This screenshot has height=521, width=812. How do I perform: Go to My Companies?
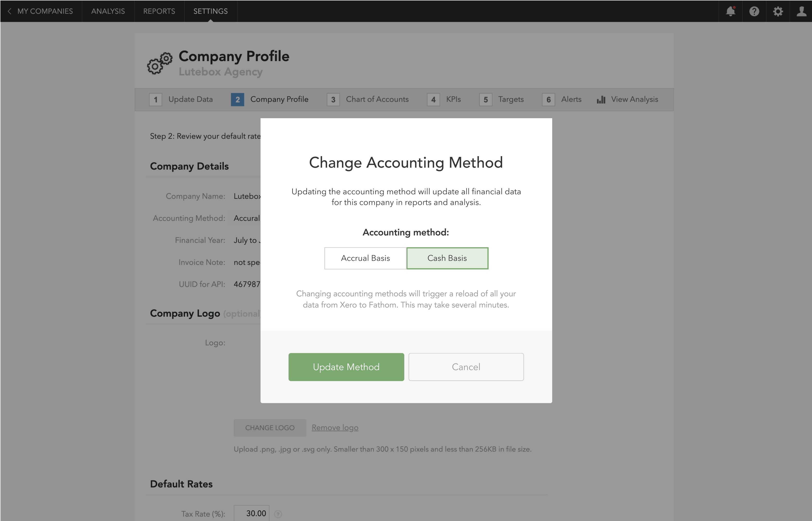[45, 11]
